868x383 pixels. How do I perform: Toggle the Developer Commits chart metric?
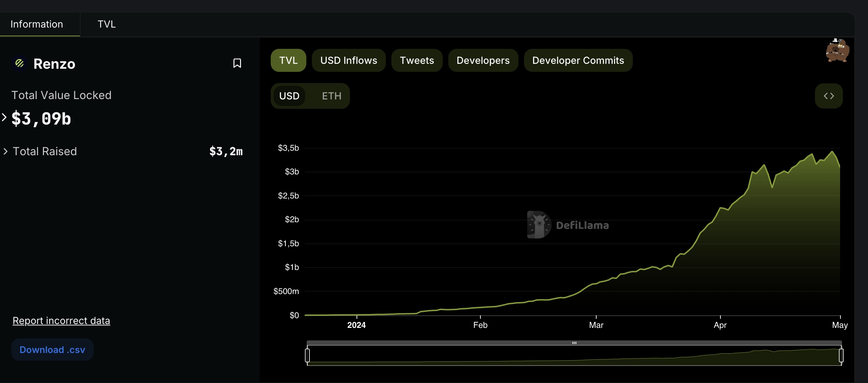[x=578, y=60]
